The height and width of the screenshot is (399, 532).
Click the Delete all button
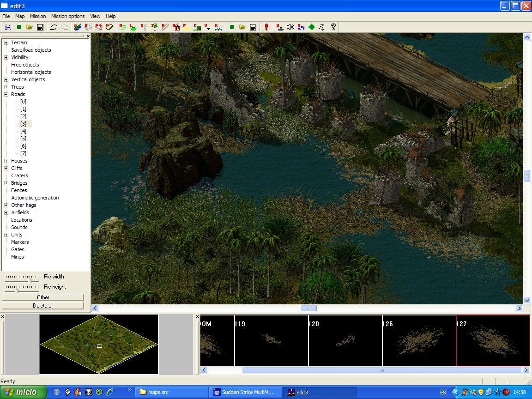click(43, 306)
